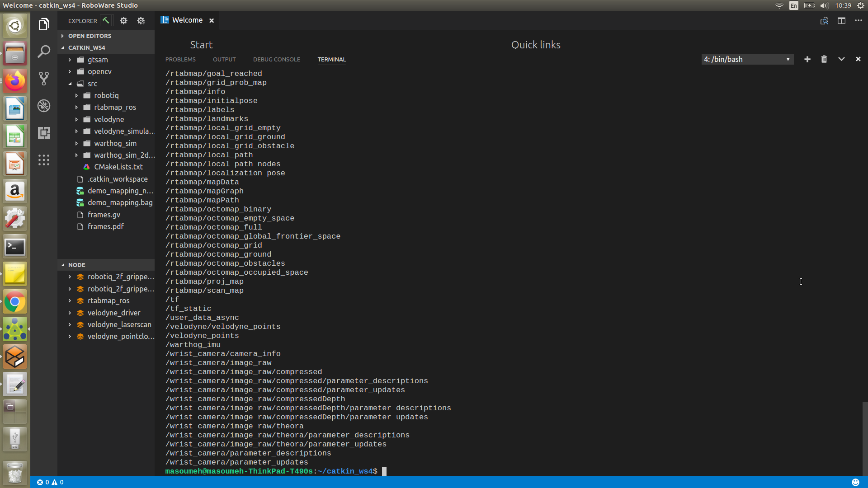This screenshot has height=488, width=868.
Task: Collapse the CATKIN_WS4 section
Action: (x=86, y=47)
